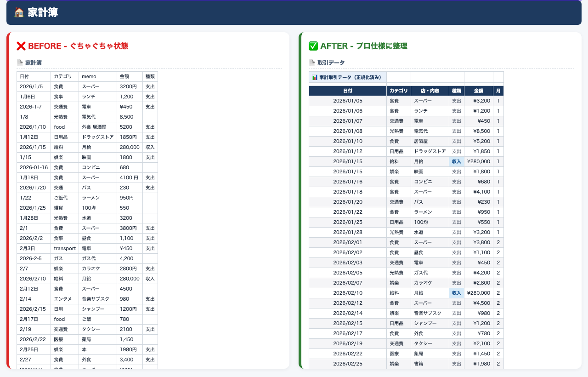588x377 pixels.
Task: Select the '雑貨' category cell
Action: (65, 208)
